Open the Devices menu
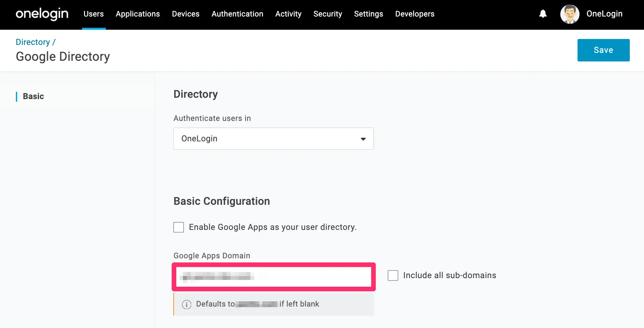 186,14
